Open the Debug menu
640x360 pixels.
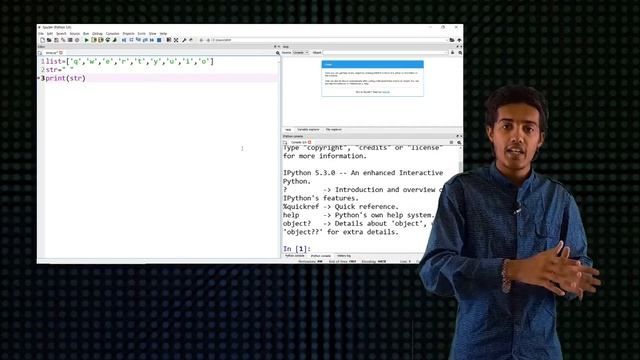point(97,33)
